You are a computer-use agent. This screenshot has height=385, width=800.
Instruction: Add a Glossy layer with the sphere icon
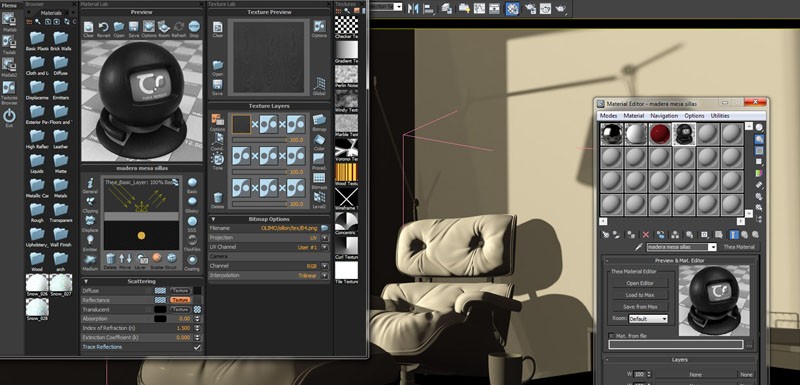192,202
